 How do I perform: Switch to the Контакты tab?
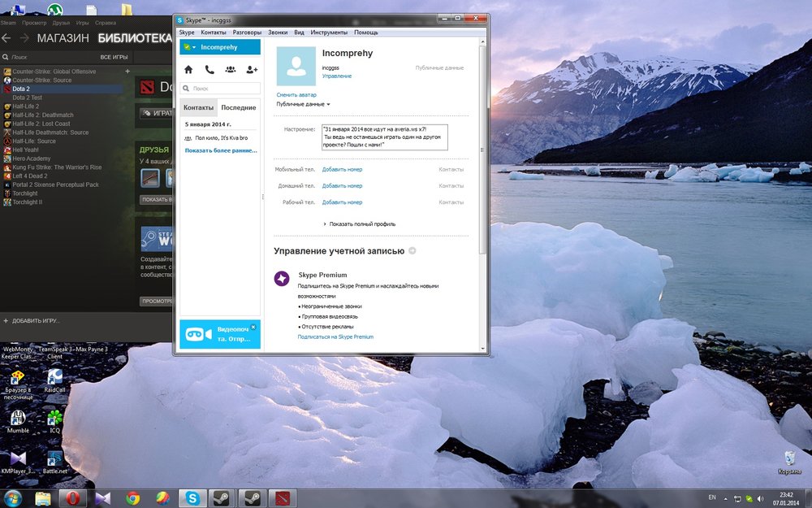[x=198, y=107]
